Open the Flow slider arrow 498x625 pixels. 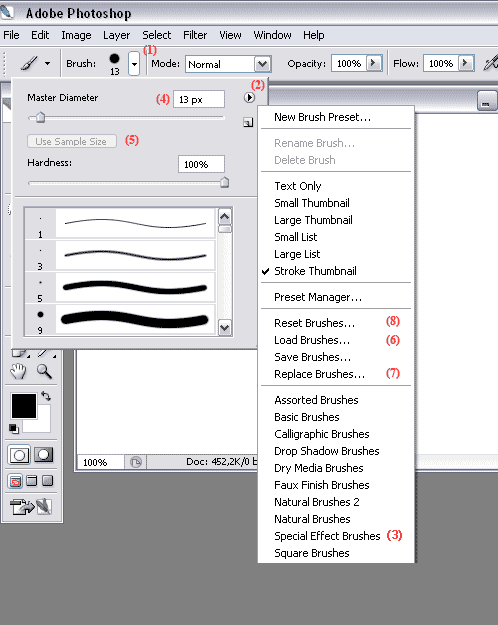[466, 63]
